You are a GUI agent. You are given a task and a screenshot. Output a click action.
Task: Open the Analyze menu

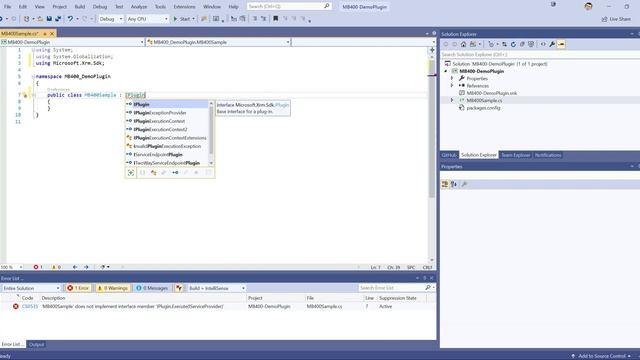point(139,7)
